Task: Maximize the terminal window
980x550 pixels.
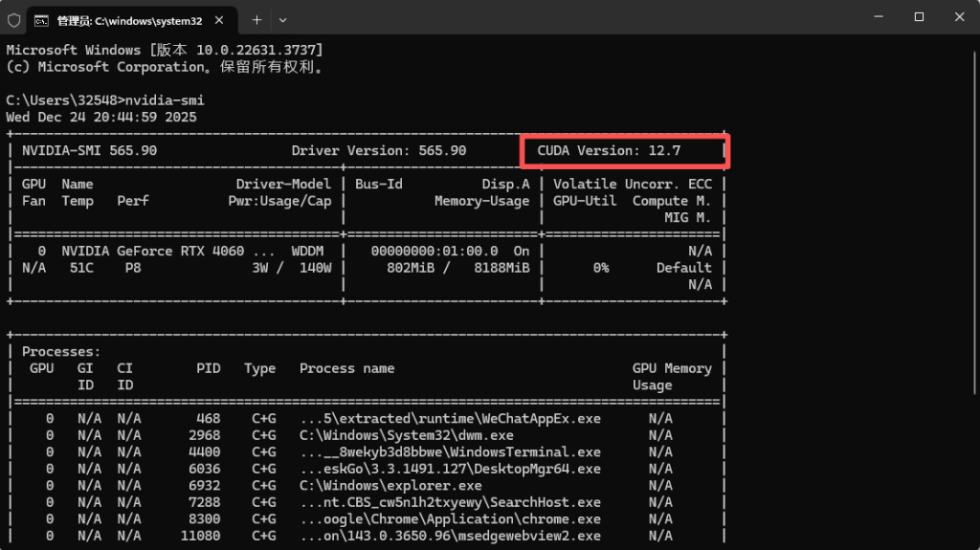Action: 919,17
